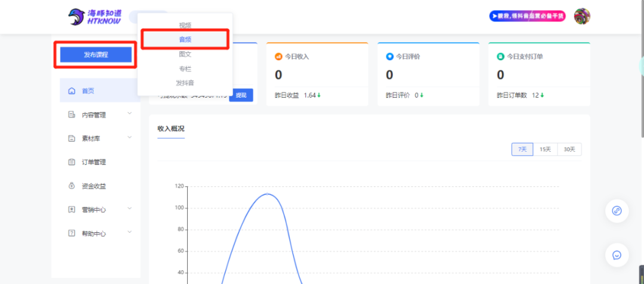
Task: Select the 7天 range option
Action: (x=522, y=149)
